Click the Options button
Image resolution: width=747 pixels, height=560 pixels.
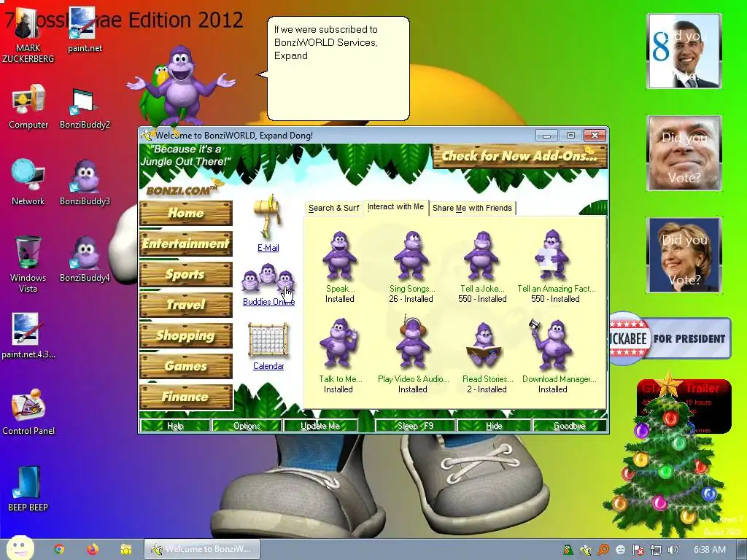click(x=247, y=426)
